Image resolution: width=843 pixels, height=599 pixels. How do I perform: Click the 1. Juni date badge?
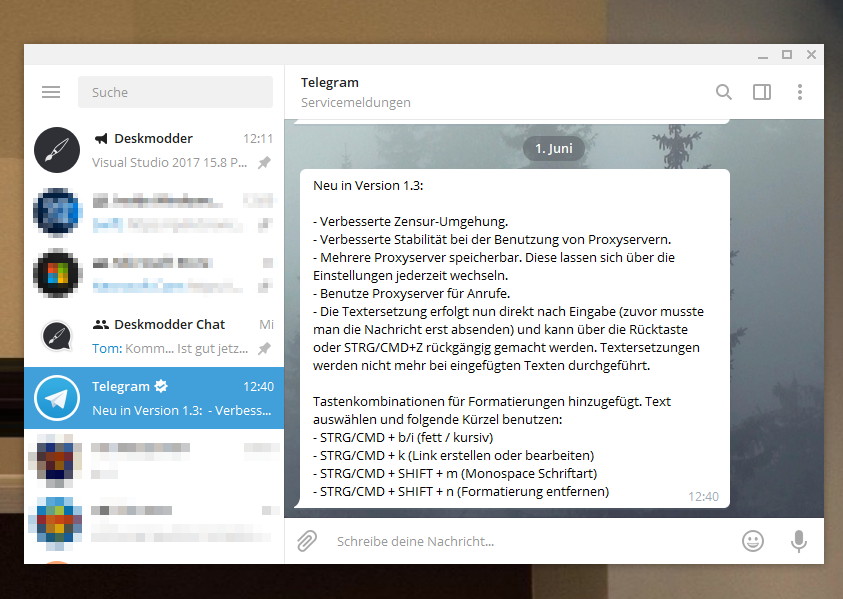click(554, 148)
